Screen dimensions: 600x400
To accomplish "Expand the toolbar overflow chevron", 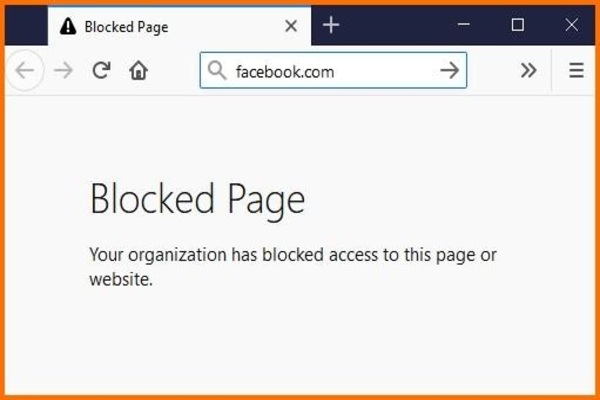I will pos(528,70).
